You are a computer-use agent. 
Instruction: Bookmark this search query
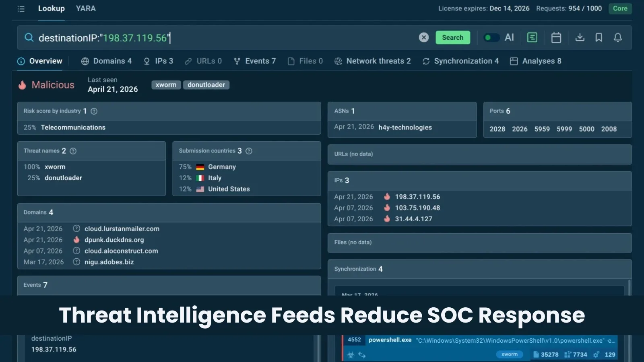click(599, 37)
